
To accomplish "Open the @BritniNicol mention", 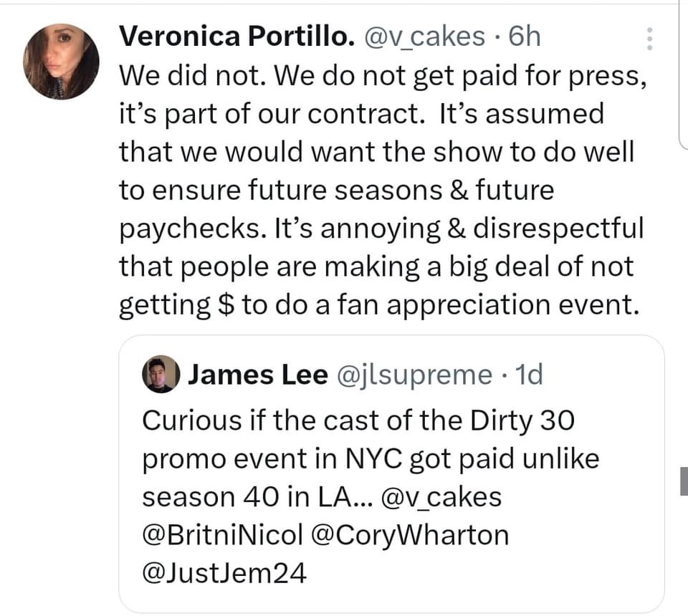I will coord(222,535).
